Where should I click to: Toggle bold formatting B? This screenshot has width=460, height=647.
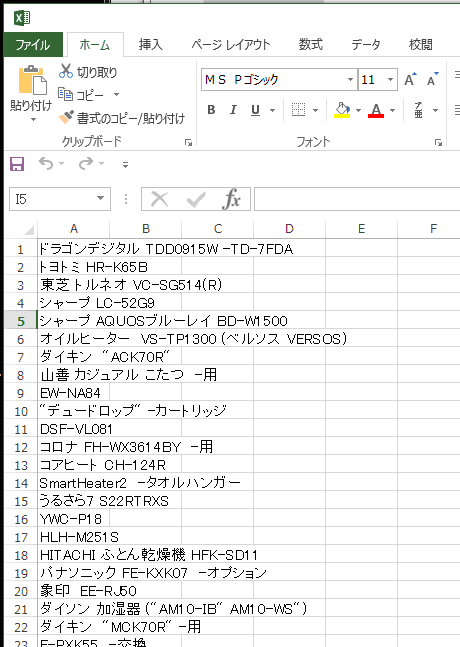(211, 110)
